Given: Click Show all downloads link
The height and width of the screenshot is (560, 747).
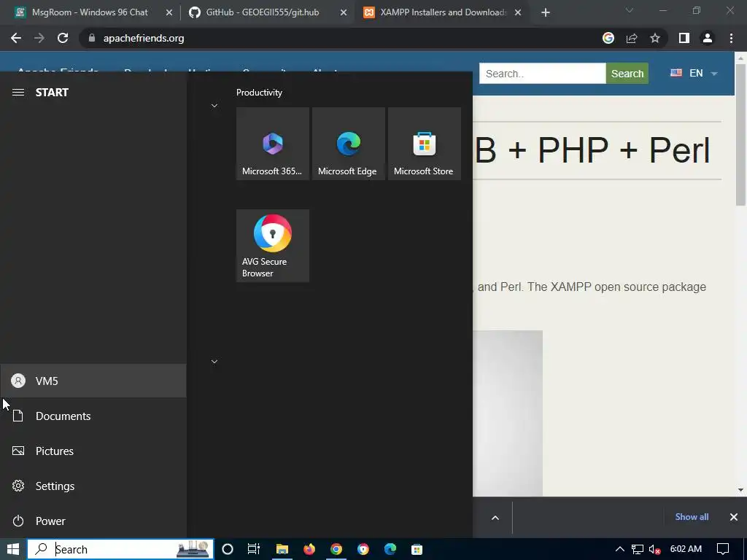Looking at the screenshot, I should click(692, 517).
